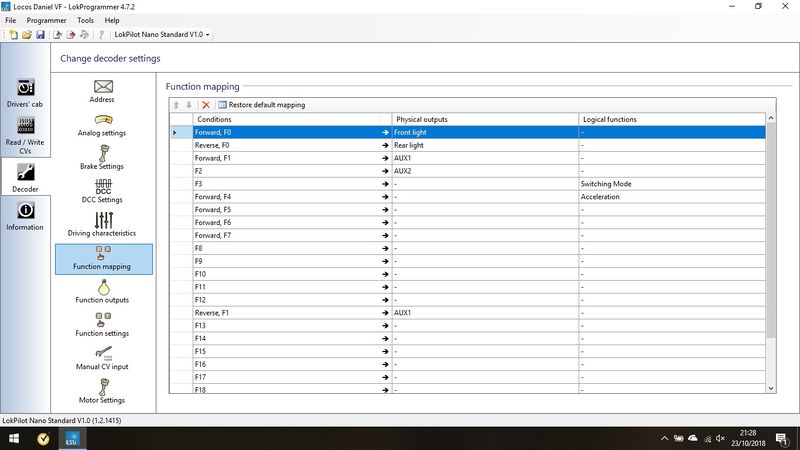The height and width of the screenshot is (450, 800).
Task: Open the LokPilot Nano Standard V1.0 dropdown
Action: click(x=162, y=34)
